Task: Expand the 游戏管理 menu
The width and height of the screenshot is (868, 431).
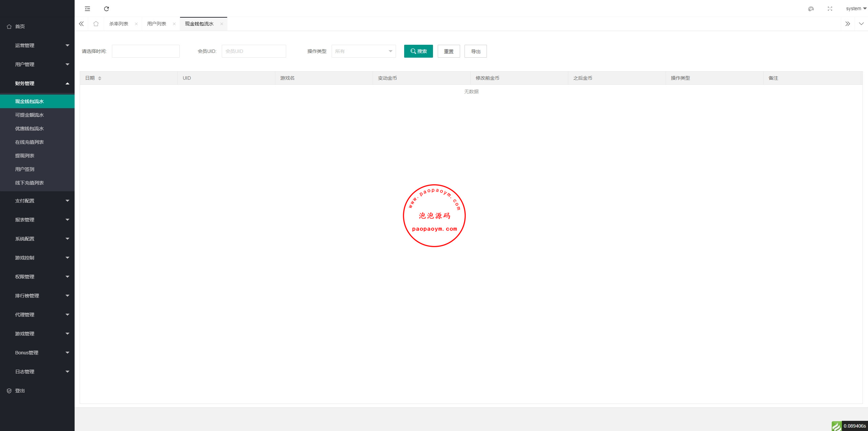Action: click(37, 334)
